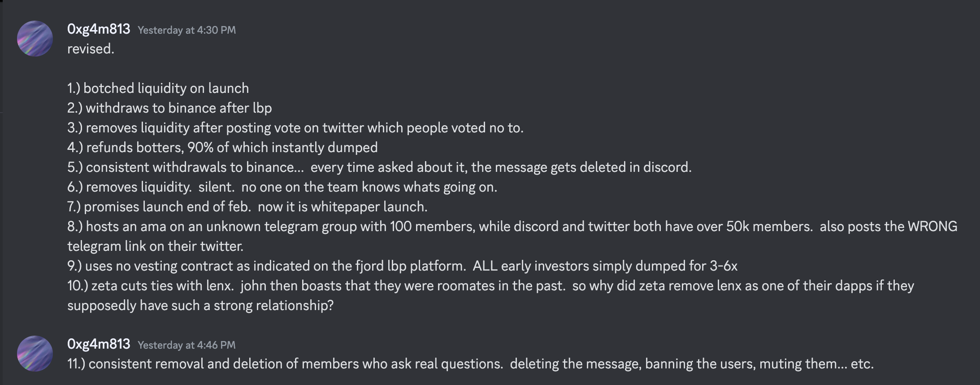Open 0xg4m813 username on the 4:46 PM message
This screenshot has width=980, height=385.
point(99,344)
